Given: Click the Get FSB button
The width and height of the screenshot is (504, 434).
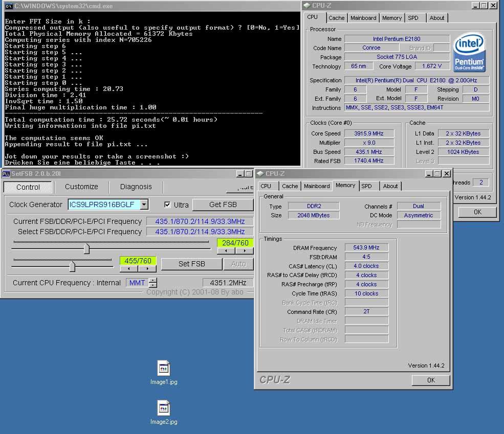Looking at the screenshot, I should tap(223, 205).
